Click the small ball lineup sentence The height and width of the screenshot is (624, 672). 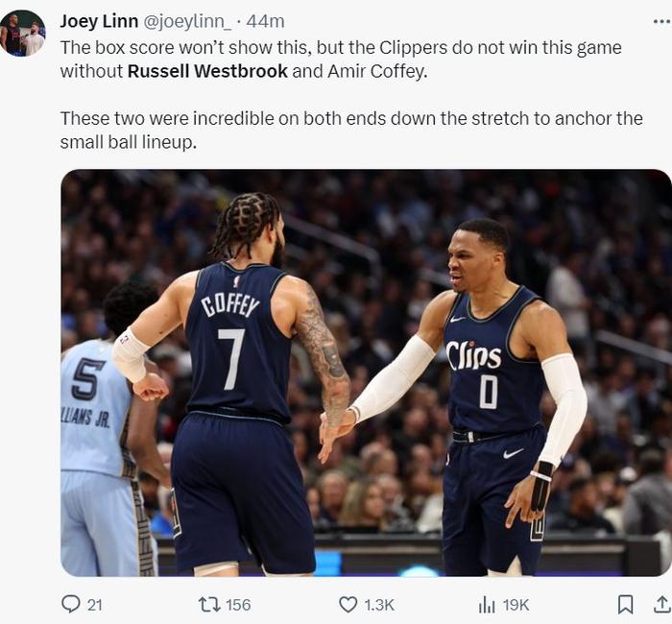tap(351, 131)
